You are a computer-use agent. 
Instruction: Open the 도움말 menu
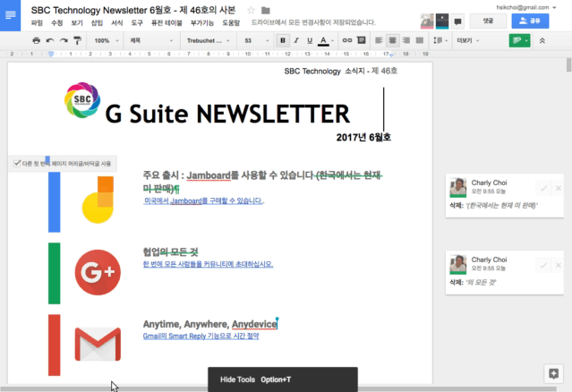231,23
